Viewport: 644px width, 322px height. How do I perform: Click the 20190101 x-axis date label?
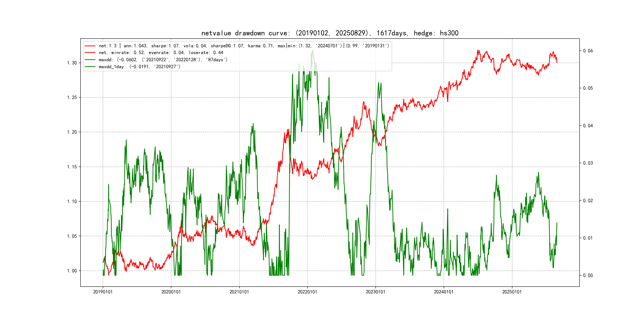[103, 292]
